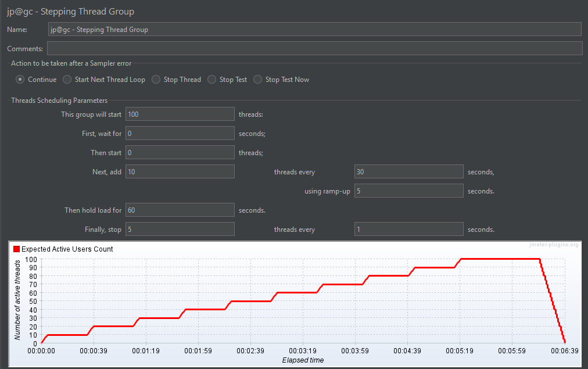Edit the 'Finally, stop' threads field

[180, 229]
